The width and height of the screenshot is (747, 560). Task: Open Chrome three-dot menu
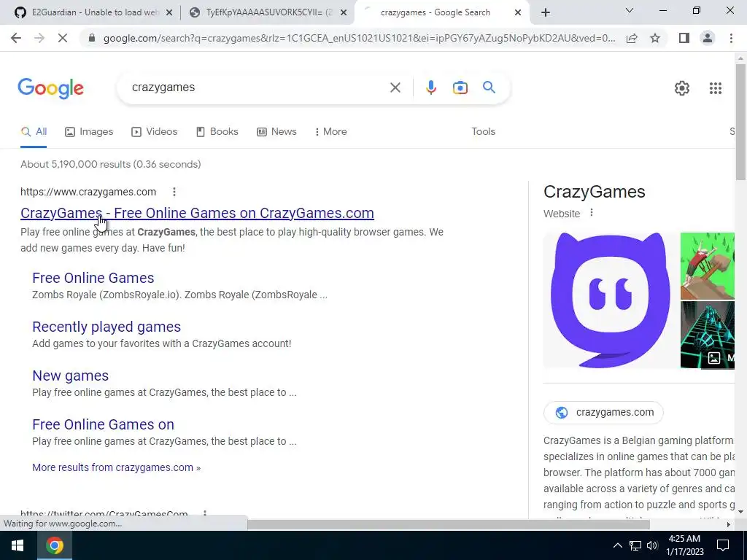[x=731, y=38]
